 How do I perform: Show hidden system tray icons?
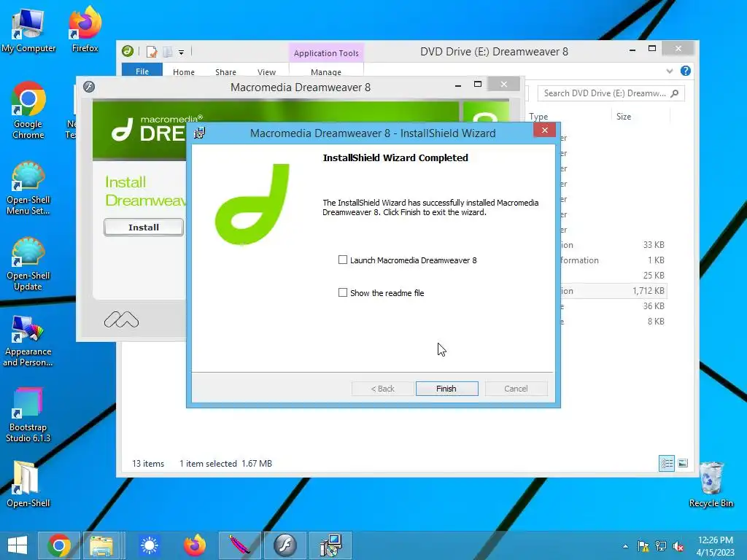coord(625,546)
